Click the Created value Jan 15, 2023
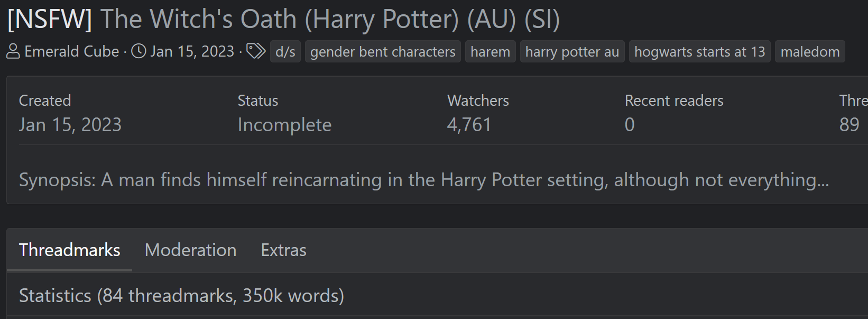 click(x=70, y=125)
